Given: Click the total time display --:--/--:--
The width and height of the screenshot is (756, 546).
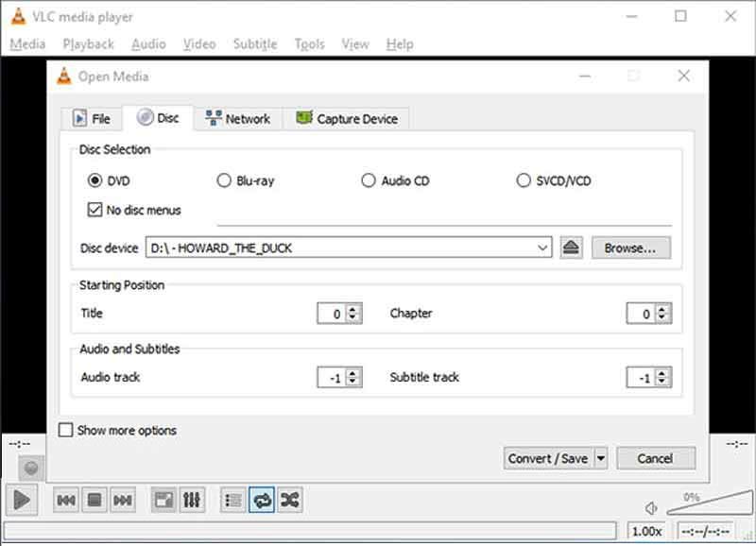Looking at the screenshot, I should tap(706, 531).
